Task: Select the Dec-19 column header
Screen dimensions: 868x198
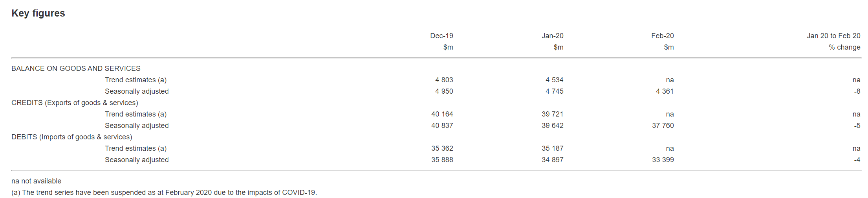Action: pos(441,36)
